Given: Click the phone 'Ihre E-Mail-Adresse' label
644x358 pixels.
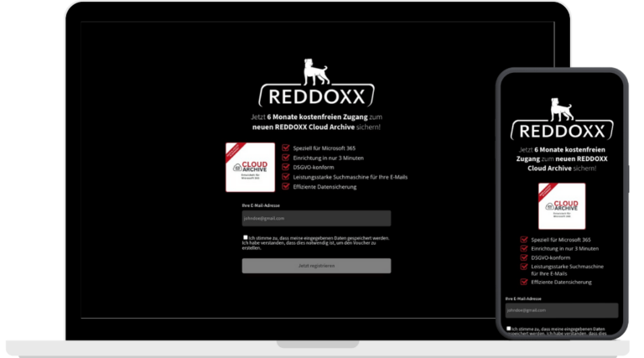Looking at the screenshot, I should (x=523, y=298).
